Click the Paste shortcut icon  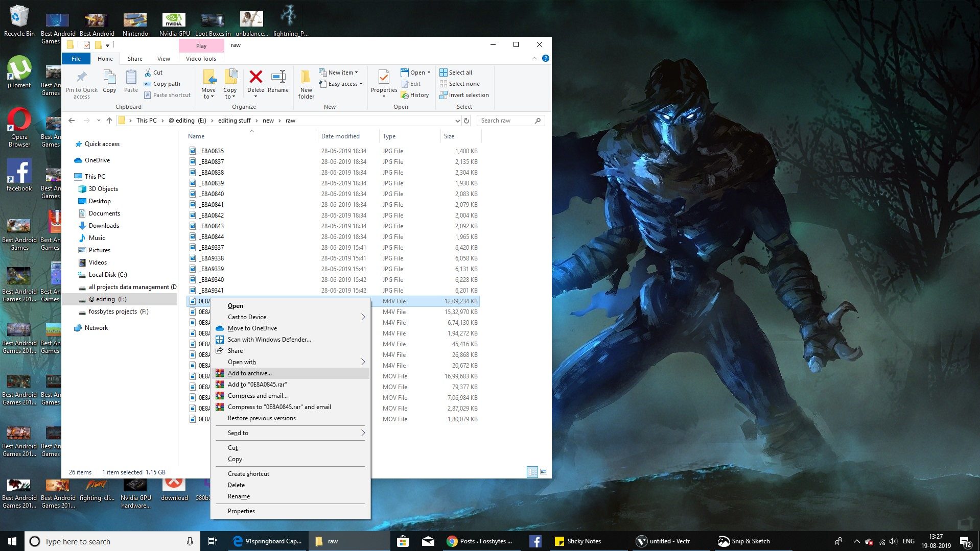point(148,95)
